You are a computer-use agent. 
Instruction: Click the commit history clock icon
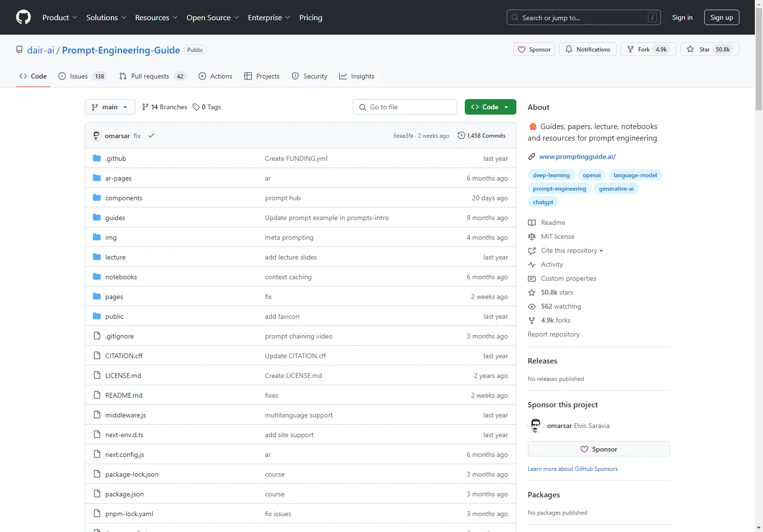point(461,135)
